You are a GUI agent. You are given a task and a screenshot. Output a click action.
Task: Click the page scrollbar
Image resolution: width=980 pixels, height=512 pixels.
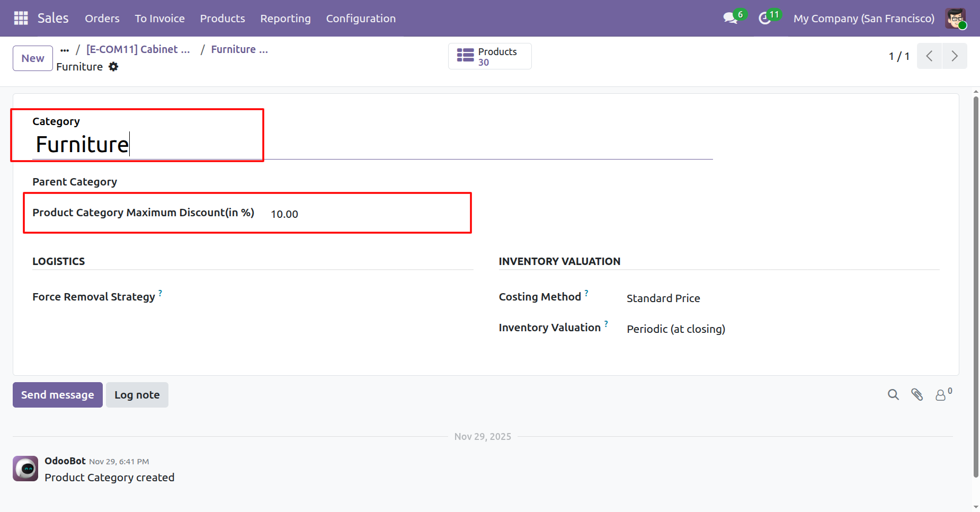tap(976, 286)
